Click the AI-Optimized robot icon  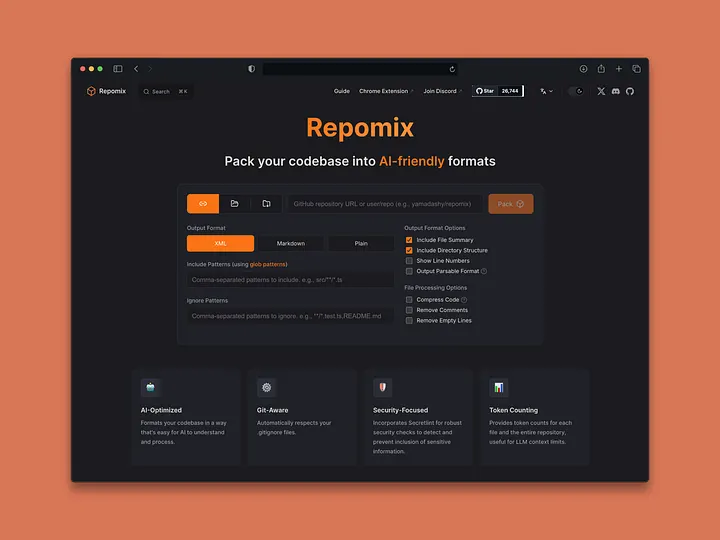pos(150,388)
